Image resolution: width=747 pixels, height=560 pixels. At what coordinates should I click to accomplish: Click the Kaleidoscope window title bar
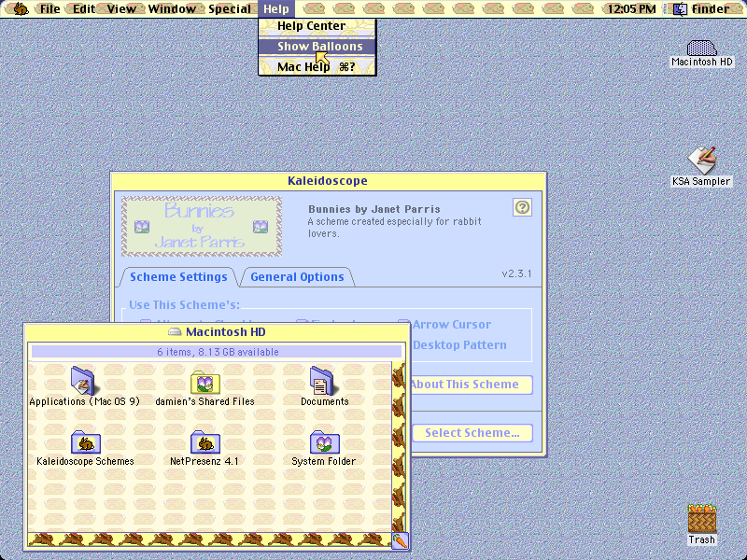click(328, 181)
